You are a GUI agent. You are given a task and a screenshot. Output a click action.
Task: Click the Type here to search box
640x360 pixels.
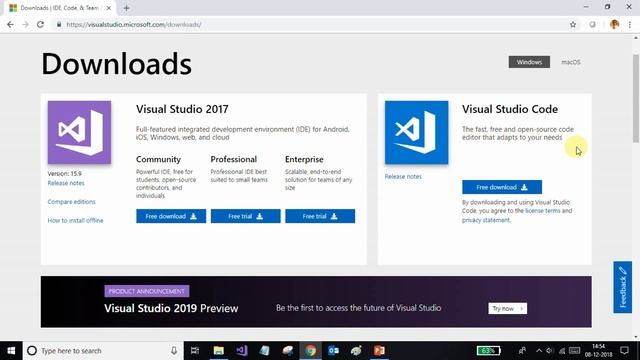(x=103, y=351)
